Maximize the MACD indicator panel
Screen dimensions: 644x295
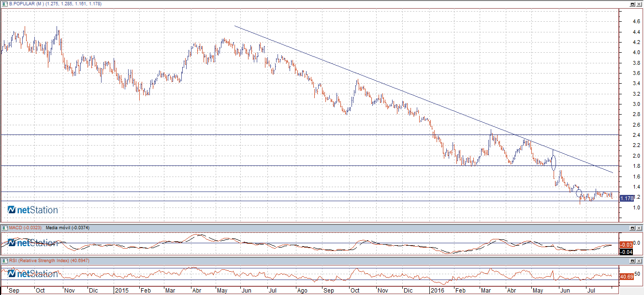point(632,228)
